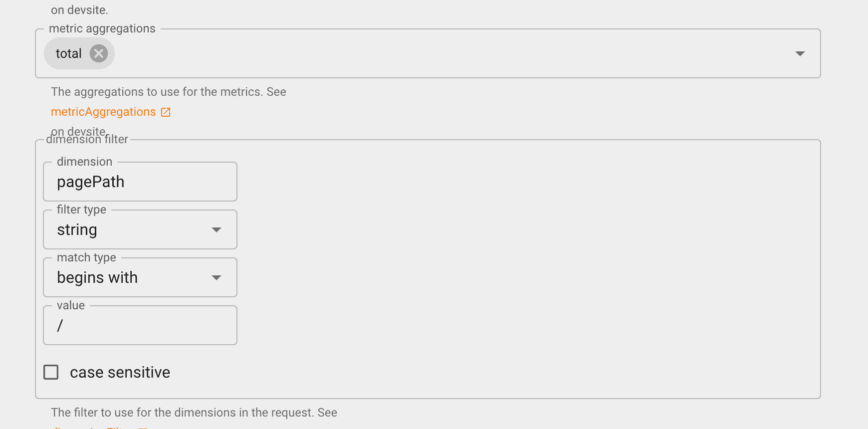Click the 'value' field label

pyautogui.click(x=71, y=305)
